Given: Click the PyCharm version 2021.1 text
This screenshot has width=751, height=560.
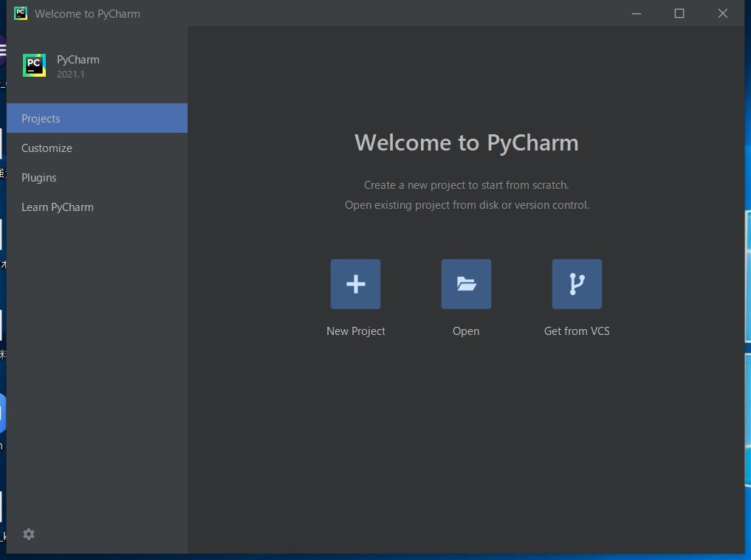Looking at the screenshot, I should [x=70, y=75].
